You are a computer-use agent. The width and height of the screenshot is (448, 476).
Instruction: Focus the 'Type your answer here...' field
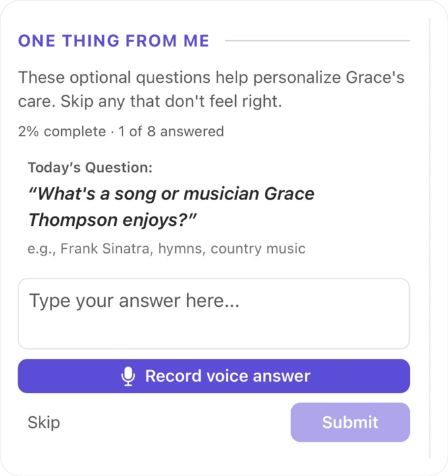pos(214,314)
